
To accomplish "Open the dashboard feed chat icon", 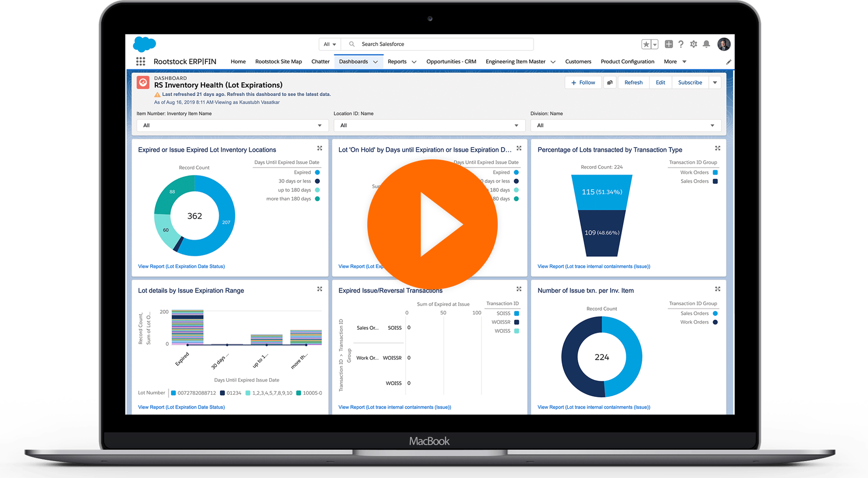I will click(610, 82).
